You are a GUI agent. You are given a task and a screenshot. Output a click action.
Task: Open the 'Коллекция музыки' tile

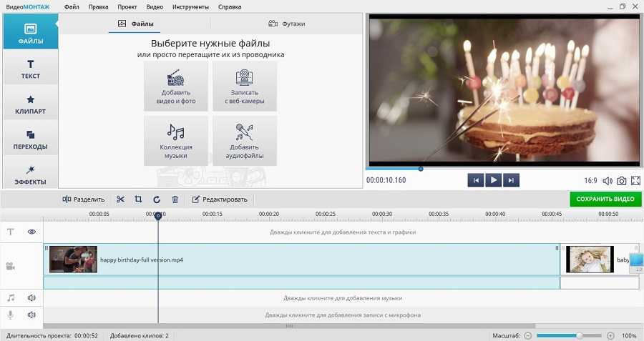(176, 140)
